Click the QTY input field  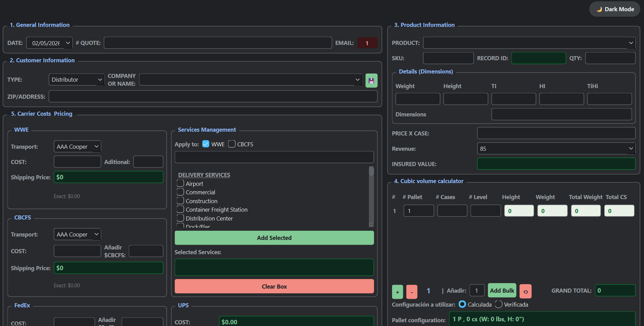pyautogui.click(x=610, y=58)
